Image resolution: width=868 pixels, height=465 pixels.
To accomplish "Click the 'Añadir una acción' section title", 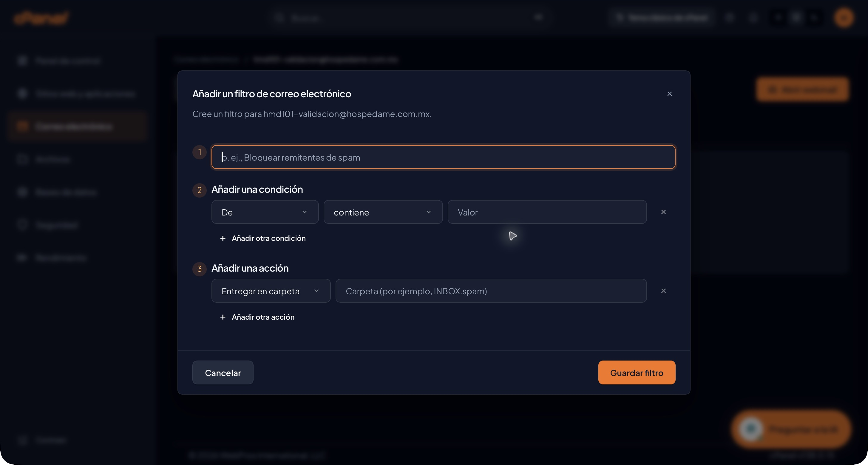I will pyautogui.click(x=250, y=268).
